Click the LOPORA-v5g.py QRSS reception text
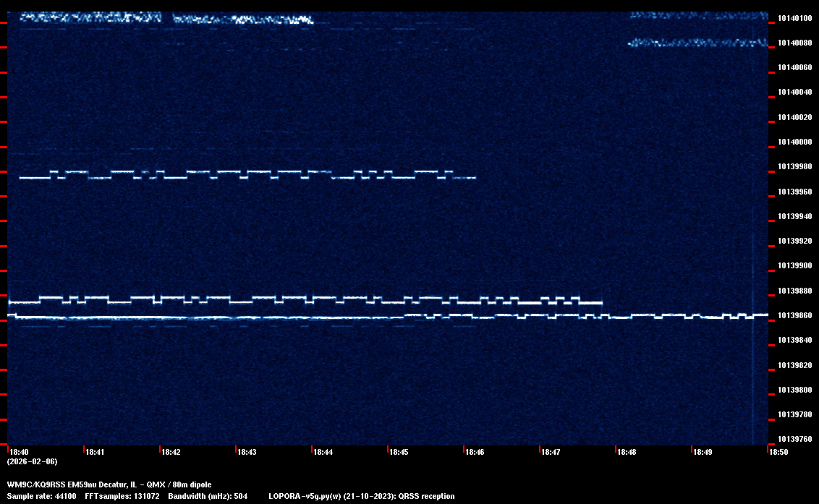The height and width of the screenshot is (504, 819). [361, 496]
